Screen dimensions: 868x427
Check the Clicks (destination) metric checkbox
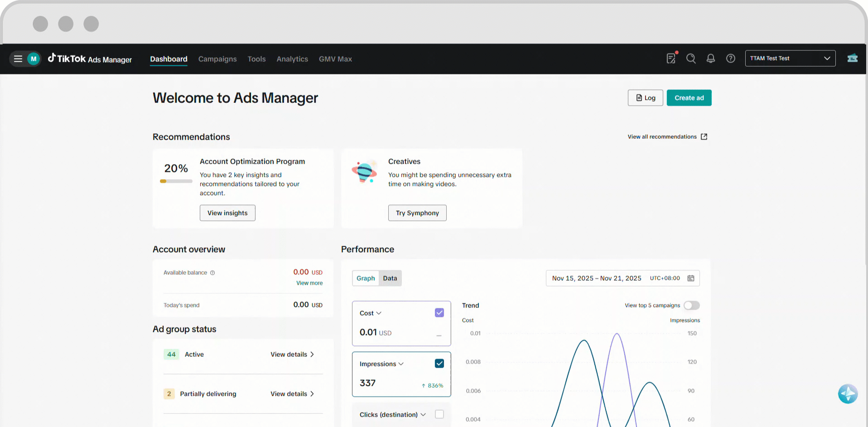pos(439,414)
